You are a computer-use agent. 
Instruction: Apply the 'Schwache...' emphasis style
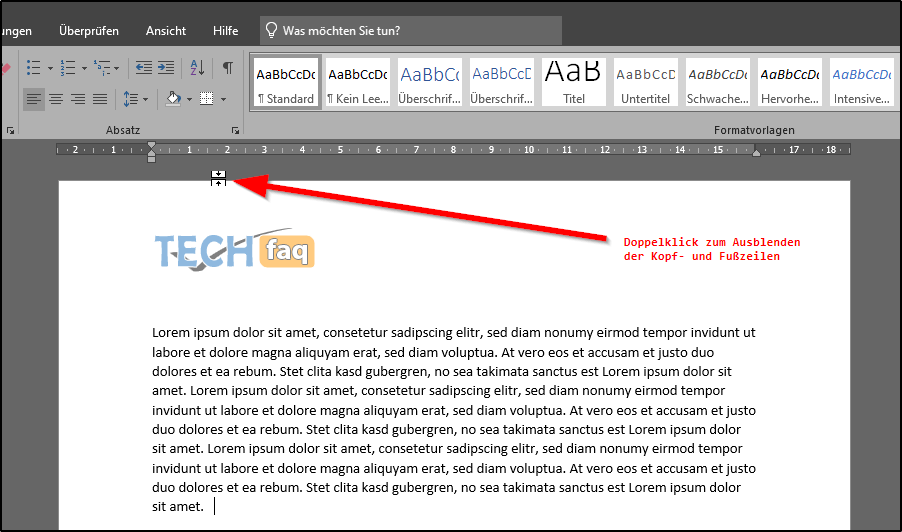click(718, 82)
